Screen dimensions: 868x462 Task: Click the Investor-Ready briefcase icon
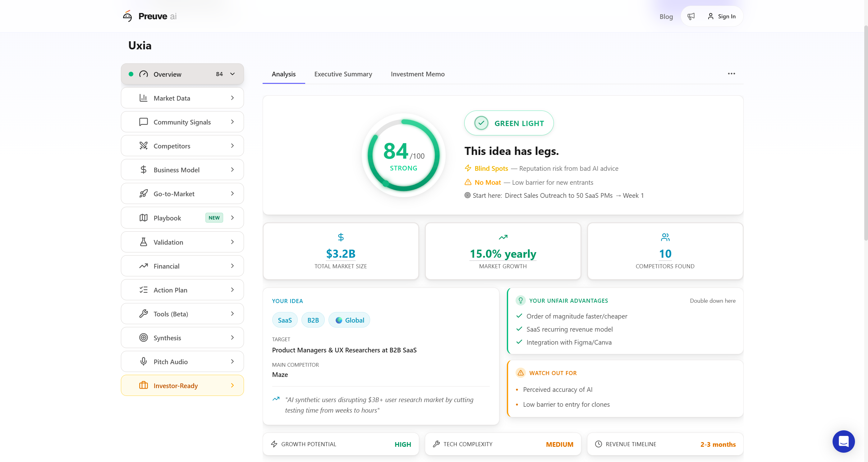click(x=144, y=386)
